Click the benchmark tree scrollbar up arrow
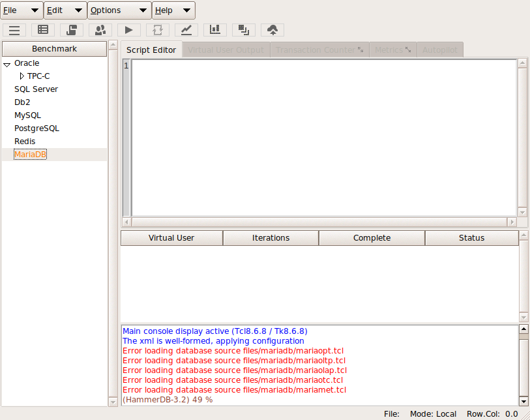The image size is (530, 420). 113,44
